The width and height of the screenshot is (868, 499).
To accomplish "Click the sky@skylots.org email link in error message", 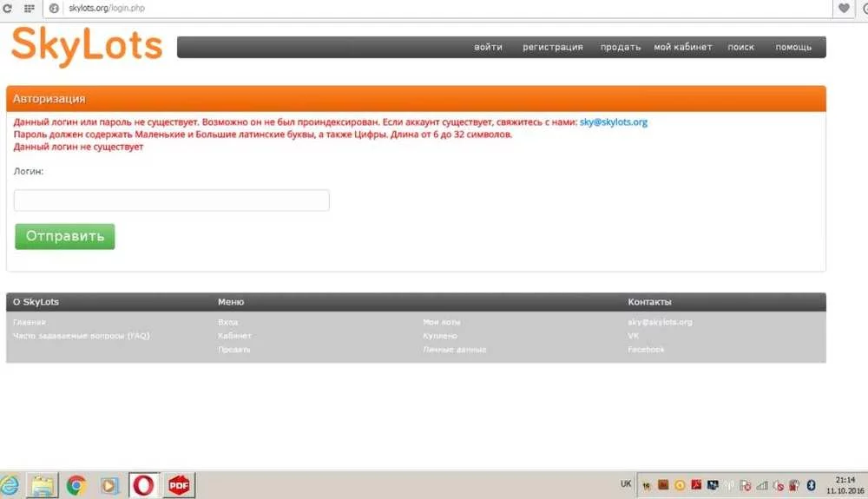I will coord(614,122).
